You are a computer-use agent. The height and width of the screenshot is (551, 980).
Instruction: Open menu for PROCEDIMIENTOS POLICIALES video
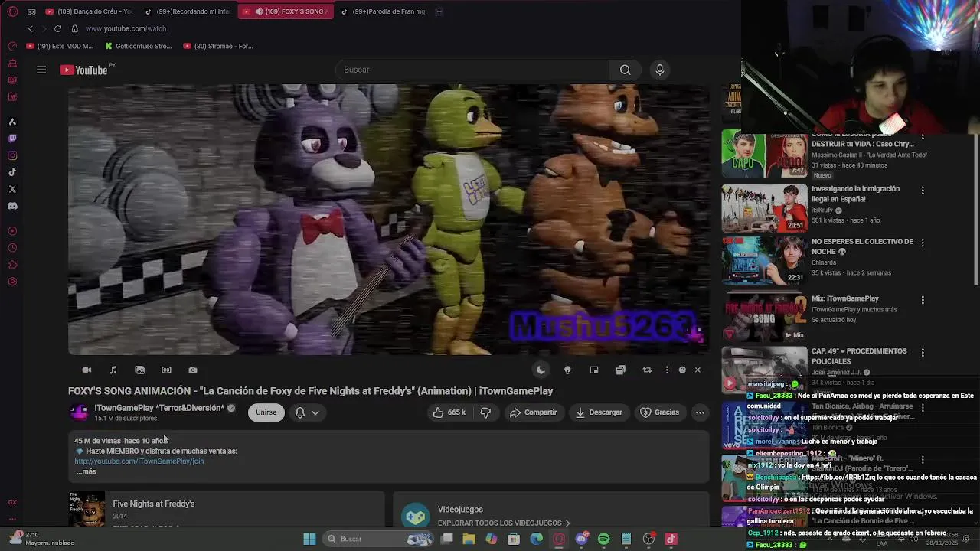coord(923,353)
